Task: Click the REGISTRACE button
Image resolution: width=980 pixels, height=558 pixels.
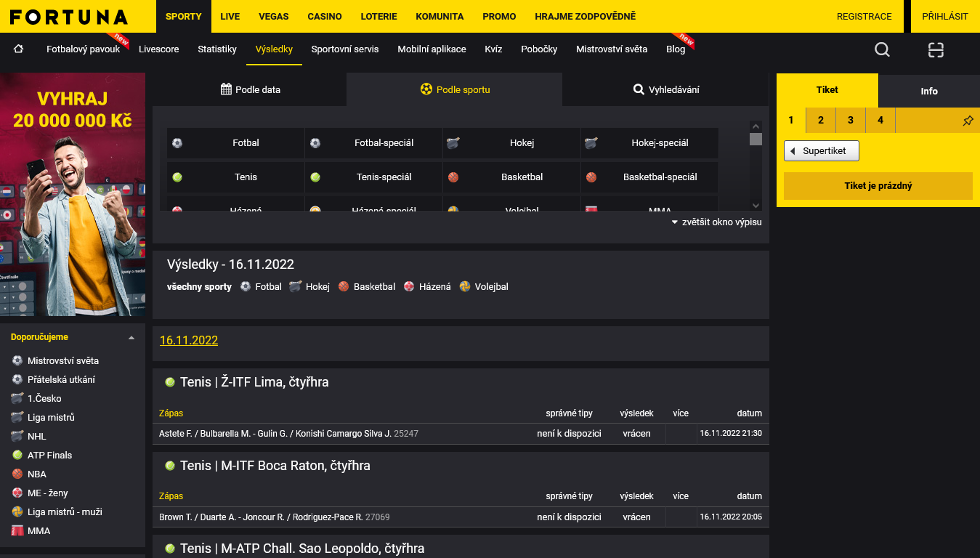Action: 864,16
